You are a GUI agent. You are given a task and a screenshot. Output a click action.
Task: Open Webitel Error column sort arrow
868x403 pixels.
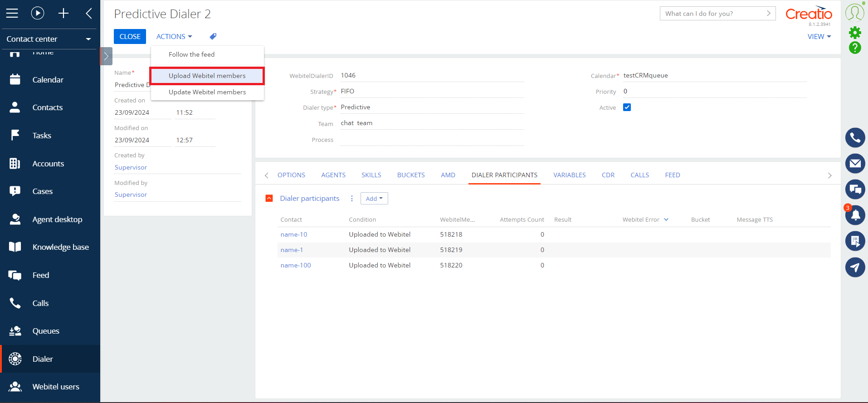[666, 219]
